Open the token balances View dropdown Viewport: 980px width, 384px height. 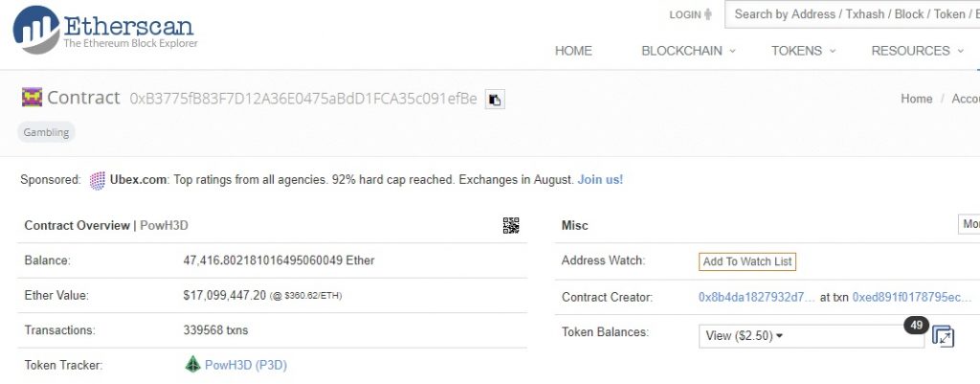coord(811,335)
